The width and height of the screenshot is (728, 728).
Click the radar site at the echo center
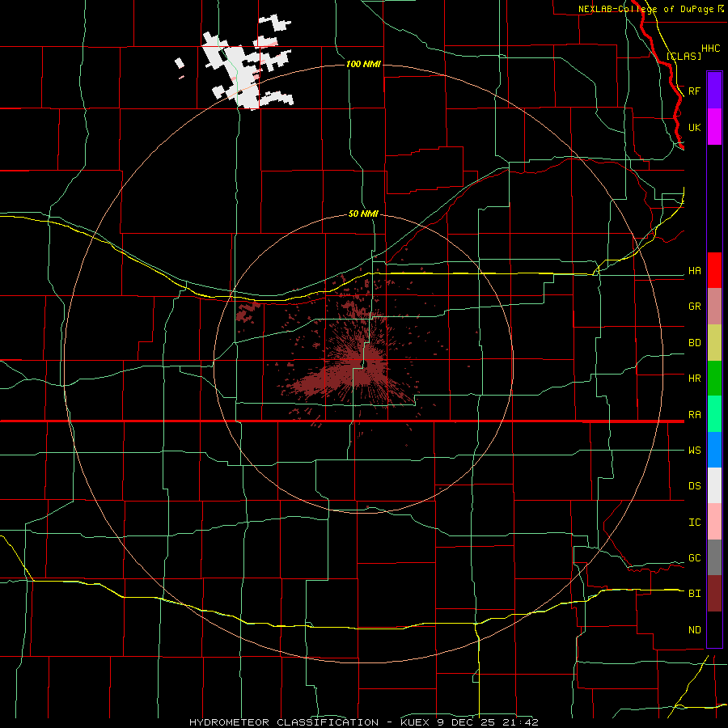(365, 364)
